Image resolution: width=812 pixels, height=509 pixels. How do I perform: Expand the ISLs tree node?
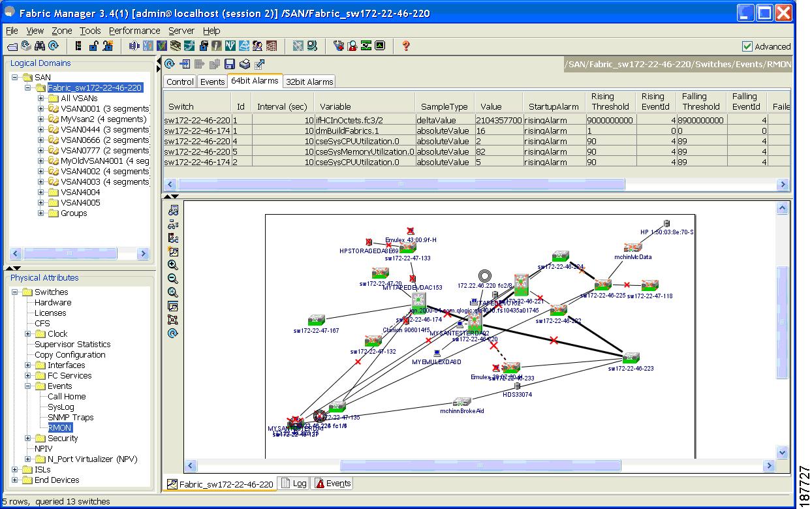click(14, 469)
